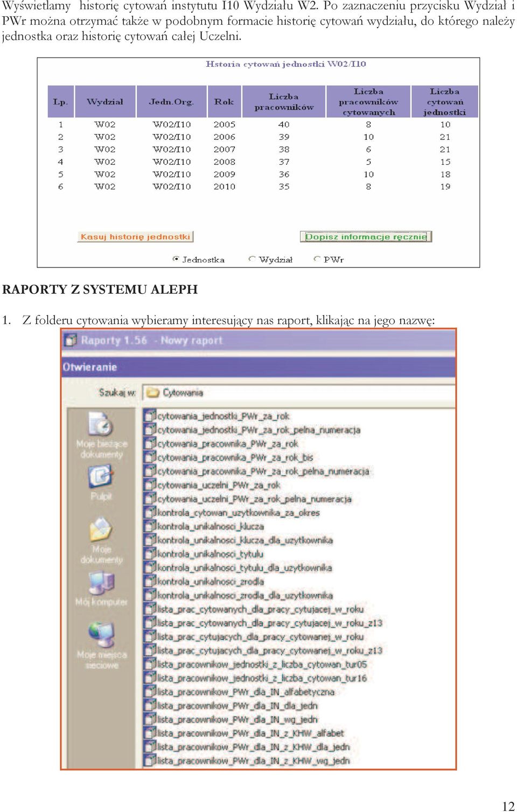Select file cytowania_uczelni_PWr_za_rok_pelna_numeracja
This screenshot has height=812, width=517.
[254, 499]
